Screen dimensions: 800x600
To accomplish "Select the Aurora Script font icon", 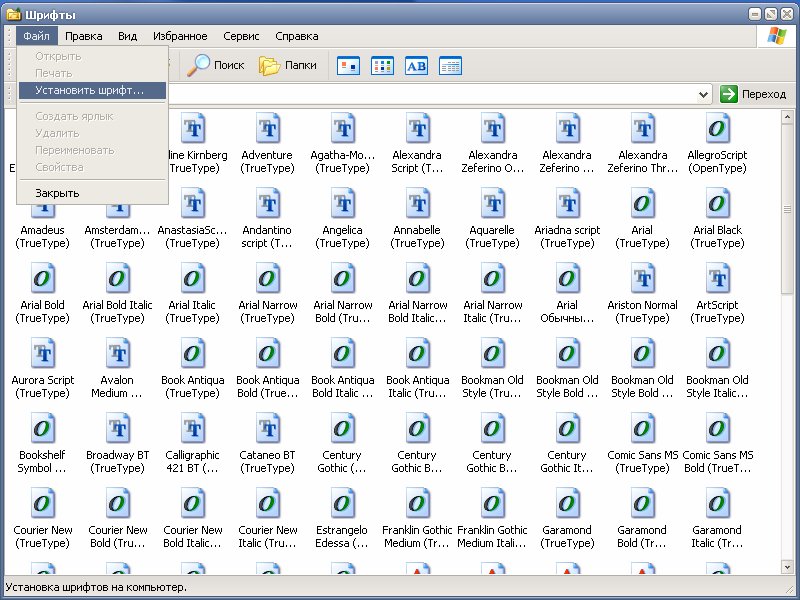I will point(42,353).
